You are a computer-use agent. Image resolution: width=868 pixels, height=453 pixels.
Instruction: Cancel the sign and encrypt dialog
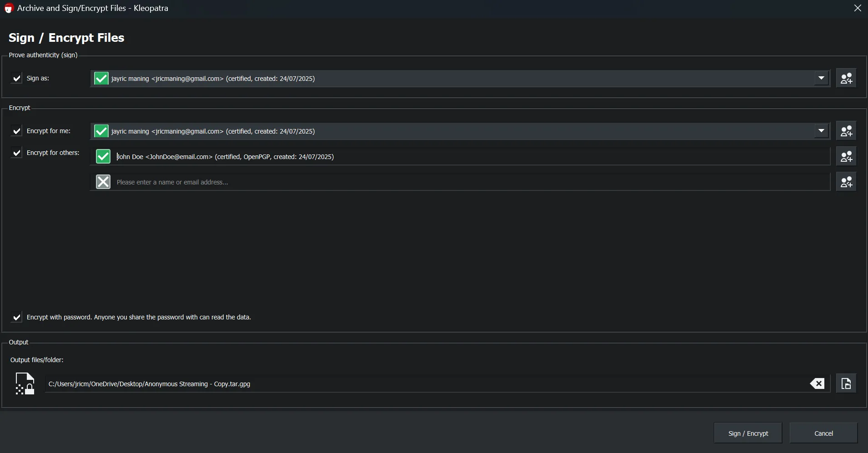click(823, 433)
